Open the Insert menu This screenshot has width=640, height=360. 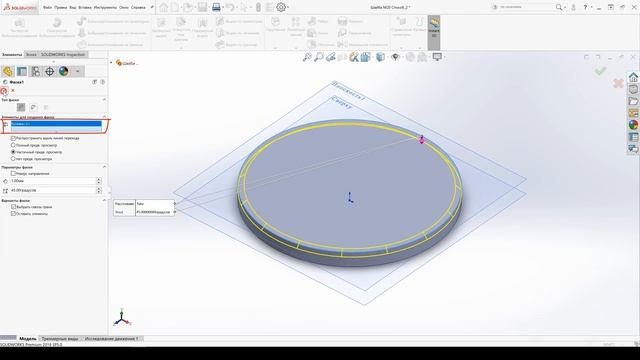coord(85,7)
